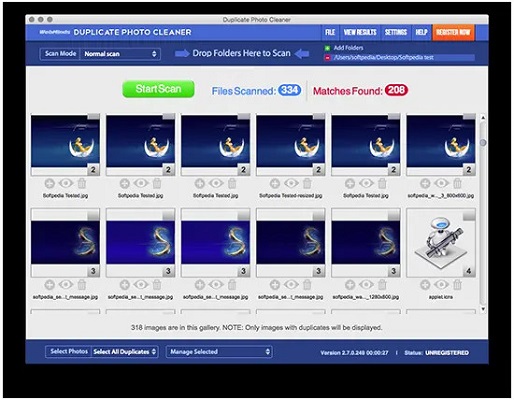Click the plus icon under the leftmost message.jpg image
The height and width of the screenshot is (400, 514).
(49, 285)
